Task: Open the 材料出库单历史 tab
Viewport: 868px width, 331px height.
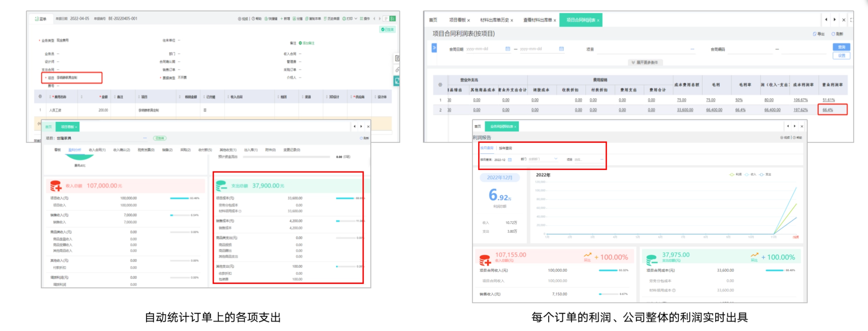Action: (494, 20)
